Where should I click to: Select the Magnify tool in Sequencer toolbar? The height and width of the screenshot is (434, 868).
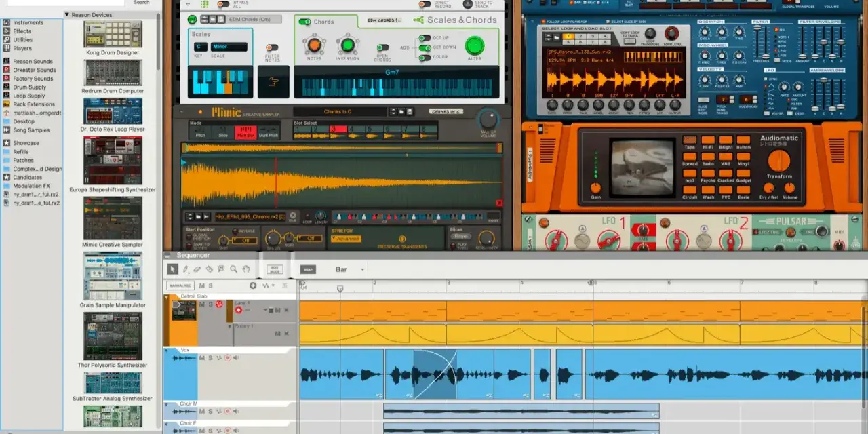pyautogui.click(x=233, y=269)
